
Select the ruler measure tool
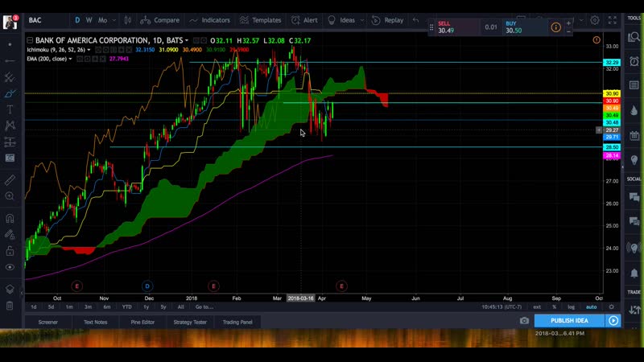(10, 179)
